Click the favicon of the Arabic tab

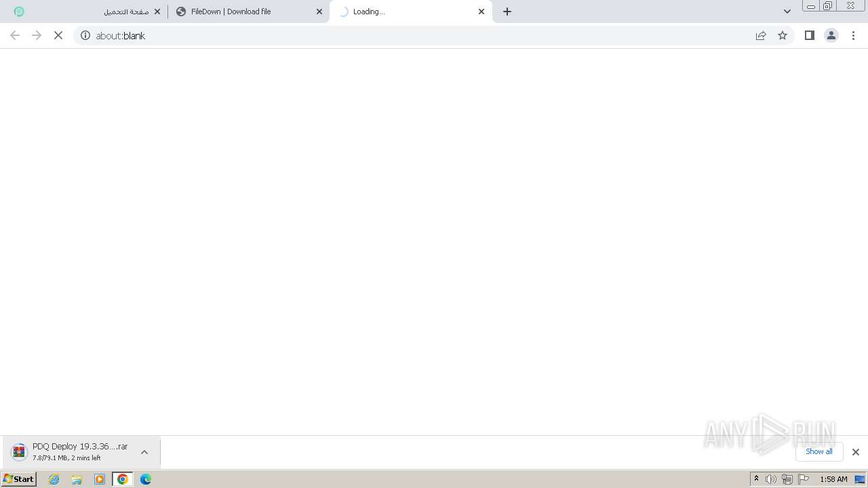pos(19,12)
